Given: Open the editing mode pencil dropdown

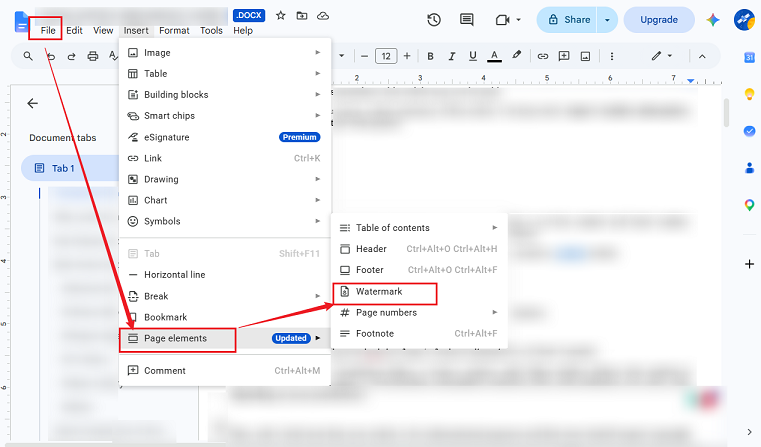Looking at the screenshot, I should tap(662, 56).
